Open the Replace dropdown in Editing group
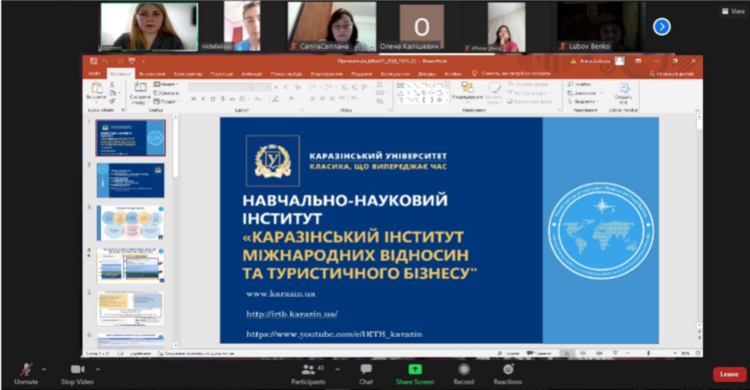Image resolution: width=750 pixels, height=390 pixels. [x=586, y=93]
